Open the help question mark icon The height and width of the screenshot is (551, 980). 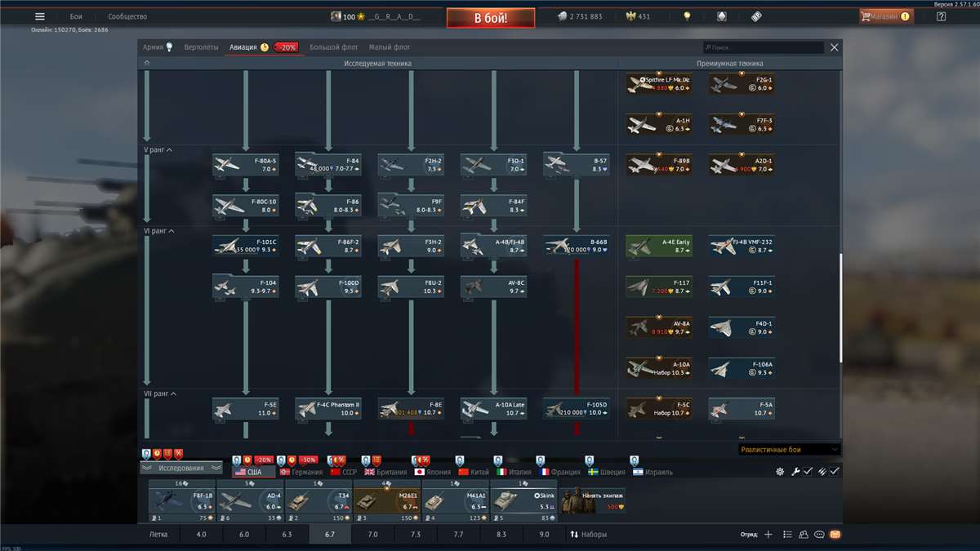pyautogui.click(x=941, y=16)
